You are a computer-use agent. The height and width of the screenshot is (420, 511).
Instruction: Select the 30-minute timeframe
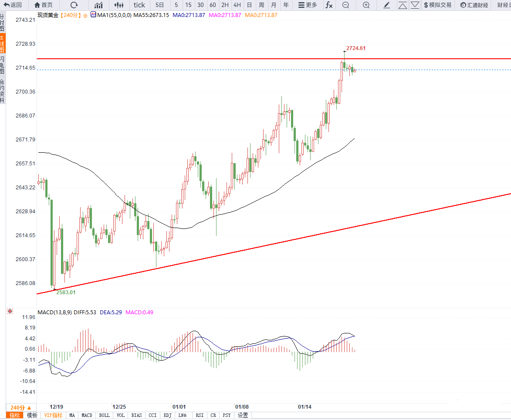point(200,5)
